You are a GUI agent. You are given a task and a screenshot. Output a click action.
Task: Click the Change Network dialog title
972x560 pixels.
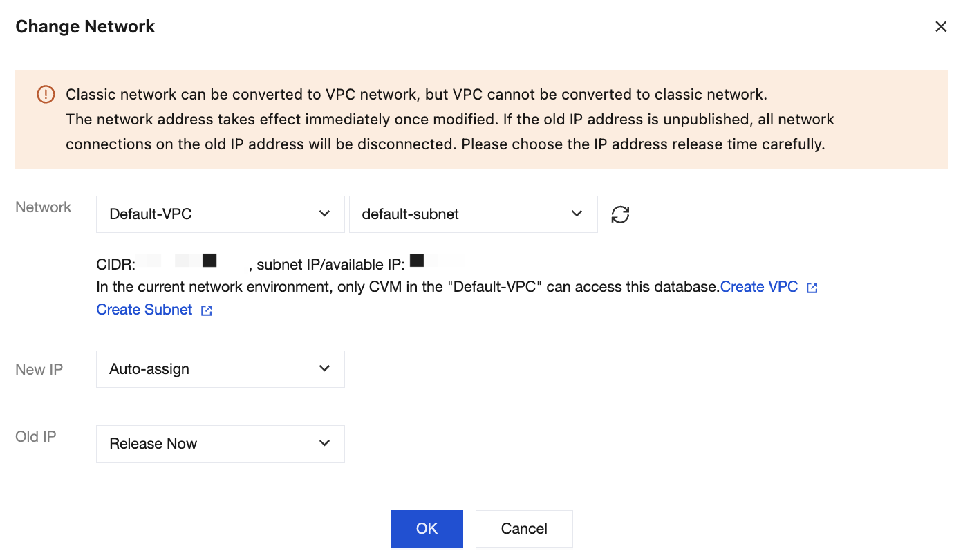pyautogui.click(x=85, y=27)
